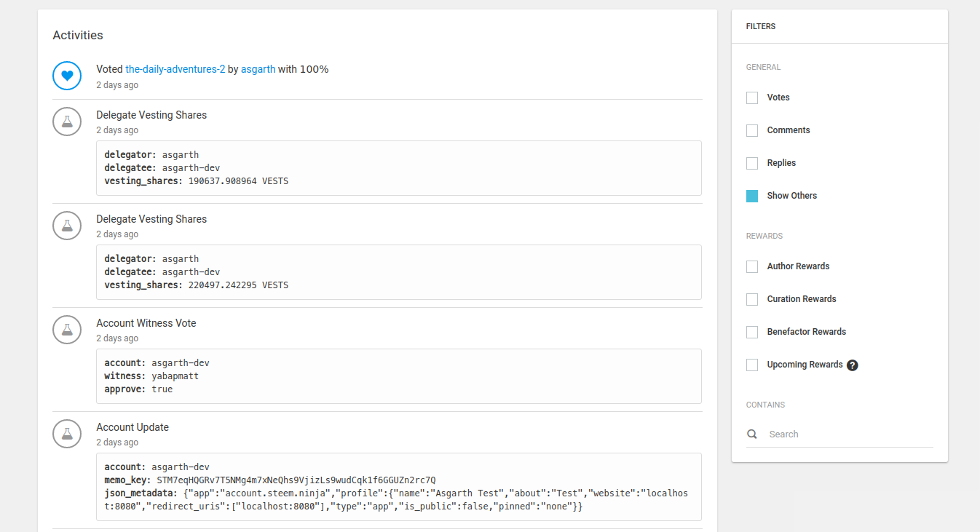Click flask icon beside 220497.242295 VESTS delegation
Screen dimensions: 980x532
point(67,226)
